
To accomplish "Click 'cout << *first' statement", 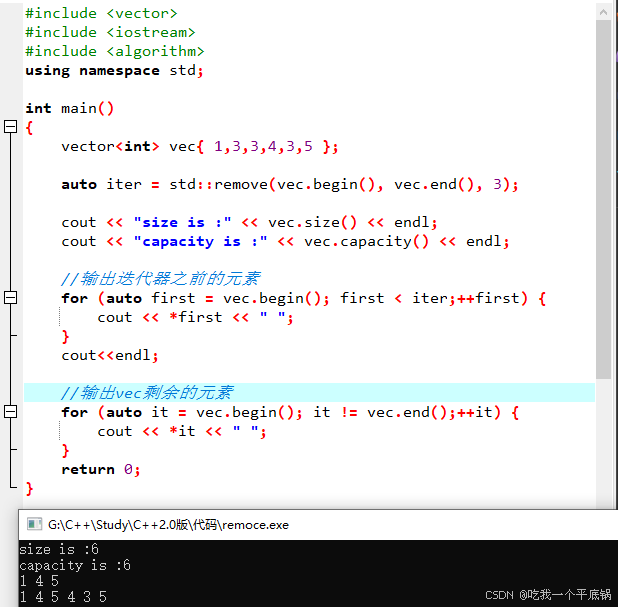I will (x=195, y=317).
